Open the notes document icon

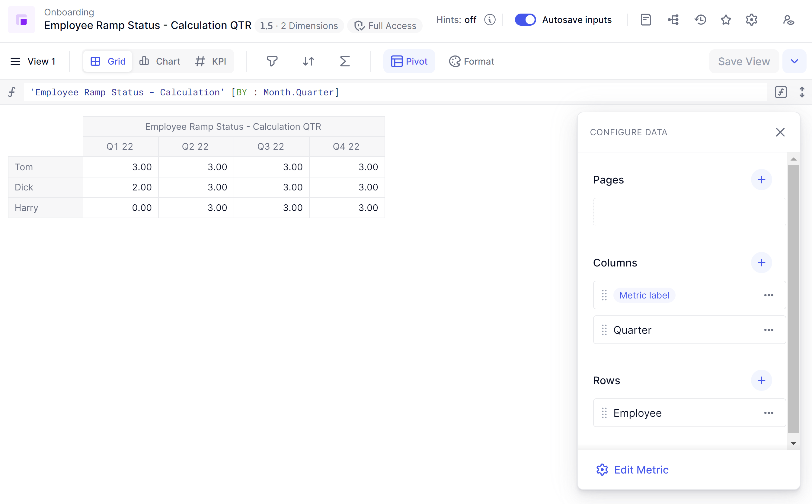click(x=646, y=20)
